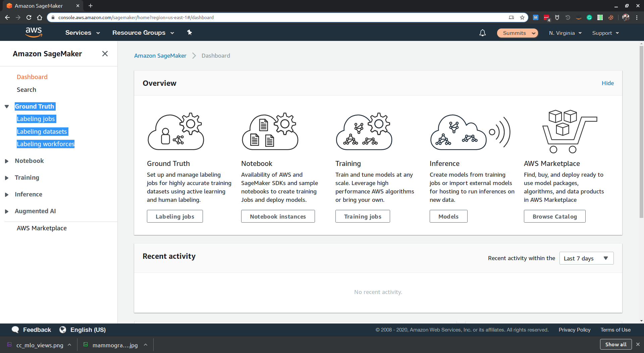Click the Chrome profile avatar
The height and width of the screenshot is (353, 644).
(626, 17)
